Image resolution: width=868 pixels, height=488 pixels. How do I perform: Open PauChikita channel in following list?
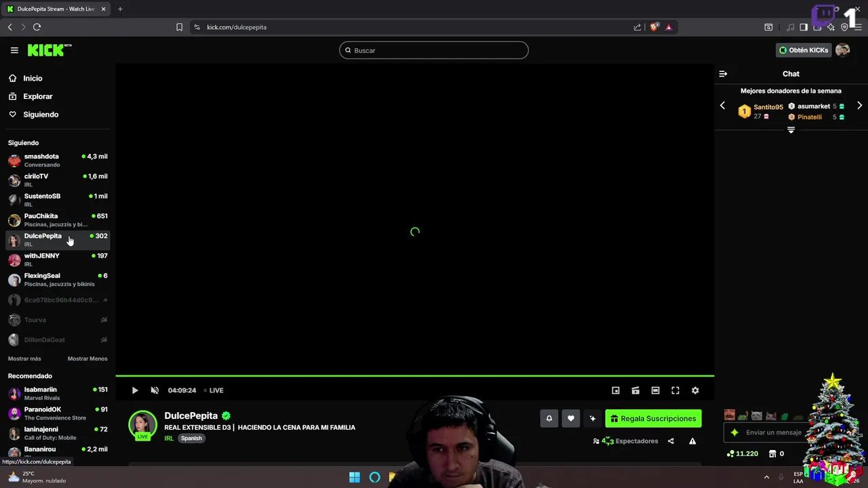pyautogui.click(x=58, y=220)
